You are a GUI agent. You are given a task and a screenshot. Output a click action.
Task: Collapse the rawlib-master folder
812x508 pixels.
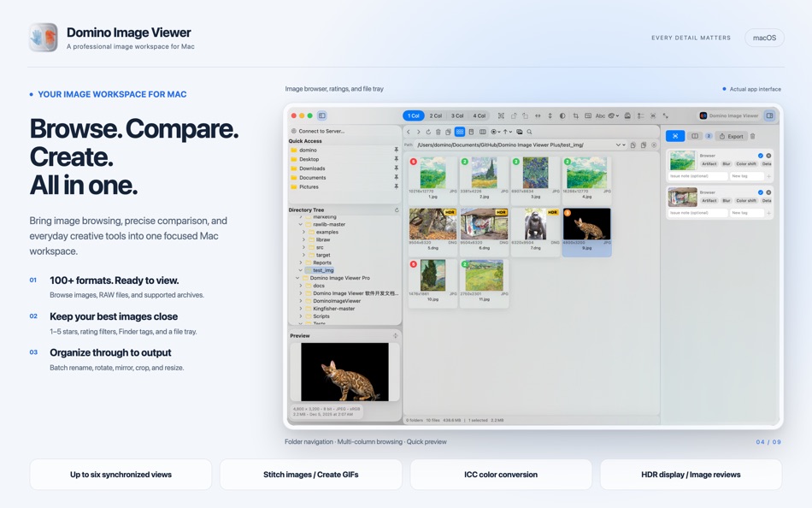300,224
